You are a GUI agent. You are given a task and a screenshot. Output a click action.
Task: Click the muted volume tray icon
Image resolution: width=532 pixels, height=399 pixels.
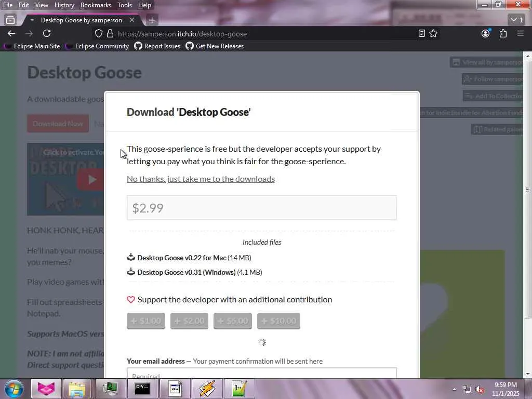[x=480, y=390]
